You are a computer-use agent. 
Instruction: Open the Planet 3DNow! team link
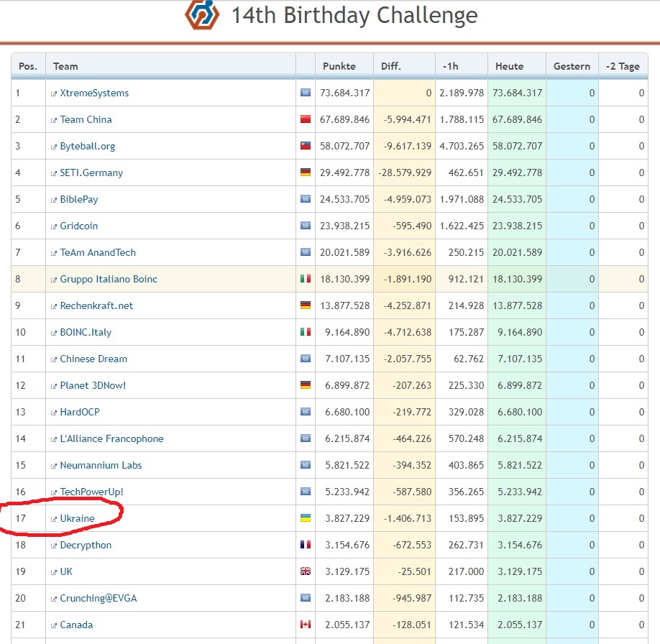[93, 385]
